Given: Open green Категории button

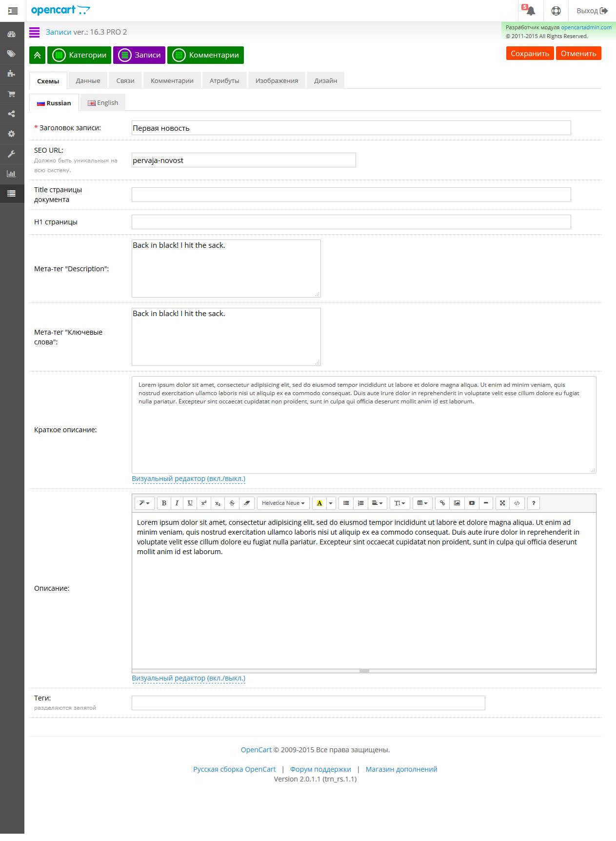Looking at the screenshot, I should (x=79, y=55).
